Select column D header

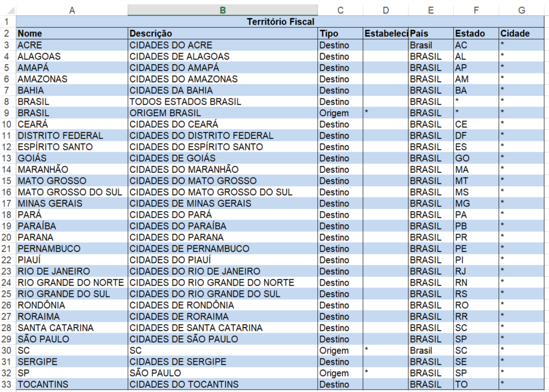tap(385, 10)
